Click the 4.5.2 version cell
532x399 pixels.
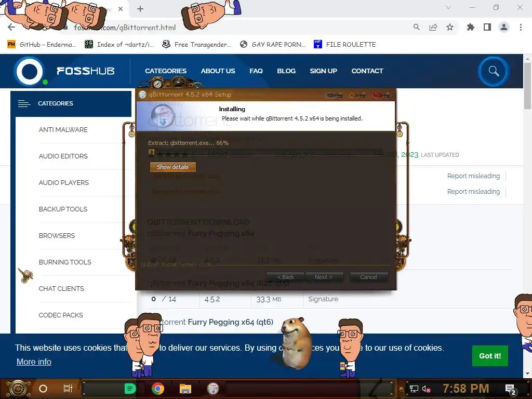click(212, 299)
